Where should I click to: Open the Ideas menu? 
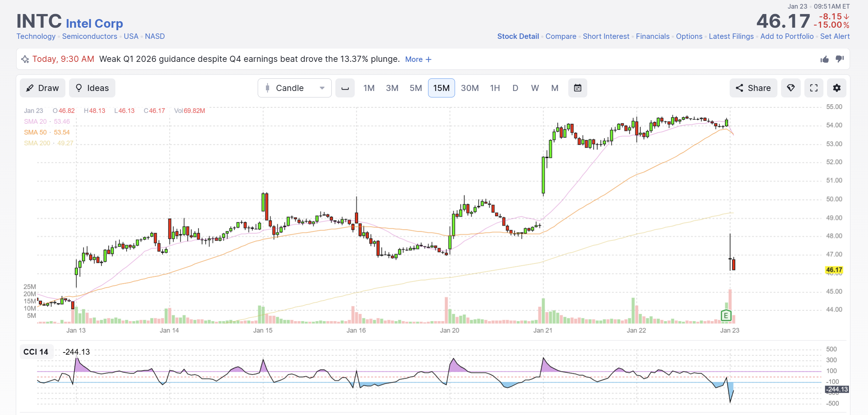coord(92,88)
